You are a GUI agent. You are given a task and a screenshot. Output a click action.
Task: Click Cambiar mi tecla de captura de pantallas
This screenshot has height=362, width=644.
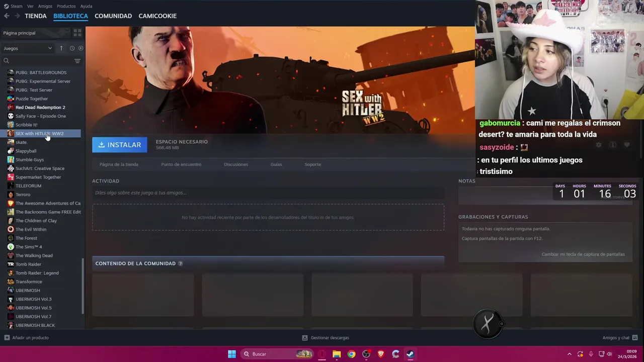tap(583, 254)
